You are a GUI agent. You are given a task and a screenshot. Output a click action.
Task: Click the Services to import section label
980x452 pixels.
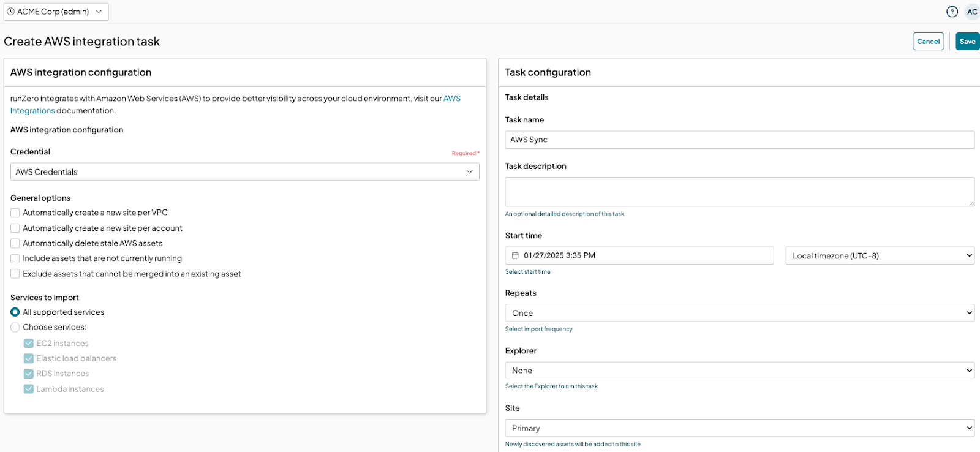click(x=45, y=298)
